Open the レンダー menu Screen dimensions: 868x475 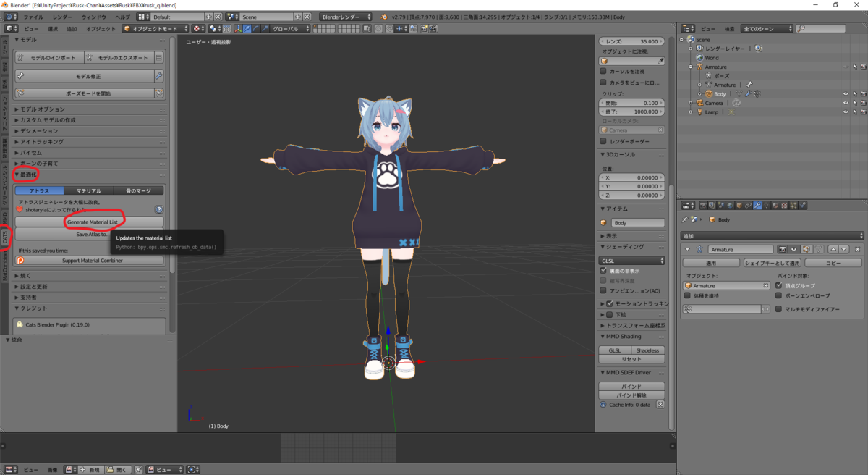coord(62,16)
